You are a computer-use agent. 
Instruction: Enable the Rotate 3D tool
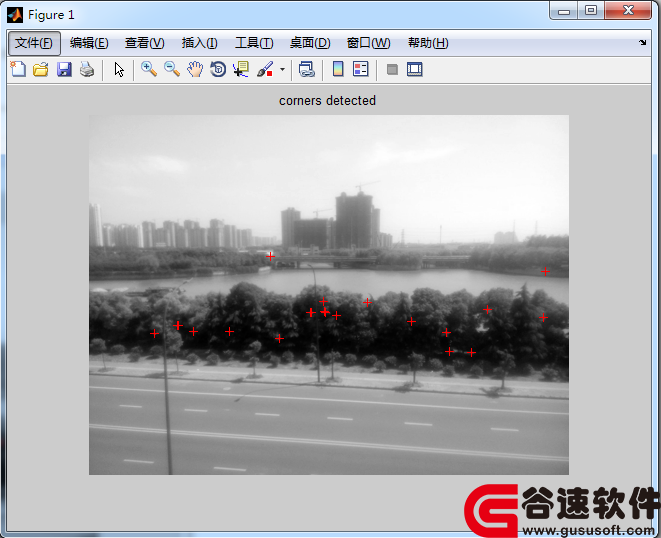(218, 69)
